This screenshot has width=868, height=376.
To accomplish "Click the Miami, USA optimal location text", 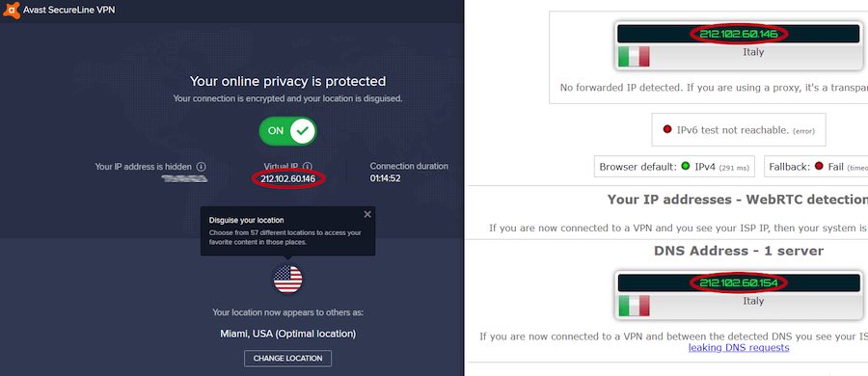I will coord(287,334).
